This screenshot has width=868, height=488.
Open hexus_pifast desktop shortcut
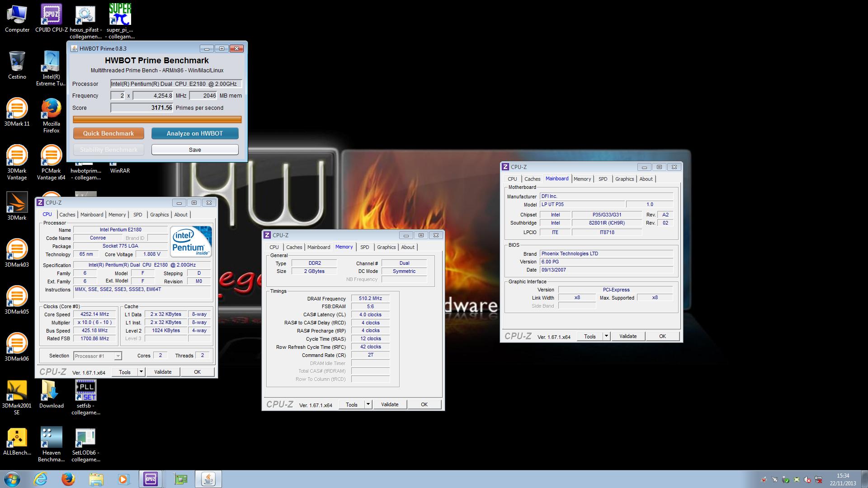pyautogui.click(x=86, y=22)
